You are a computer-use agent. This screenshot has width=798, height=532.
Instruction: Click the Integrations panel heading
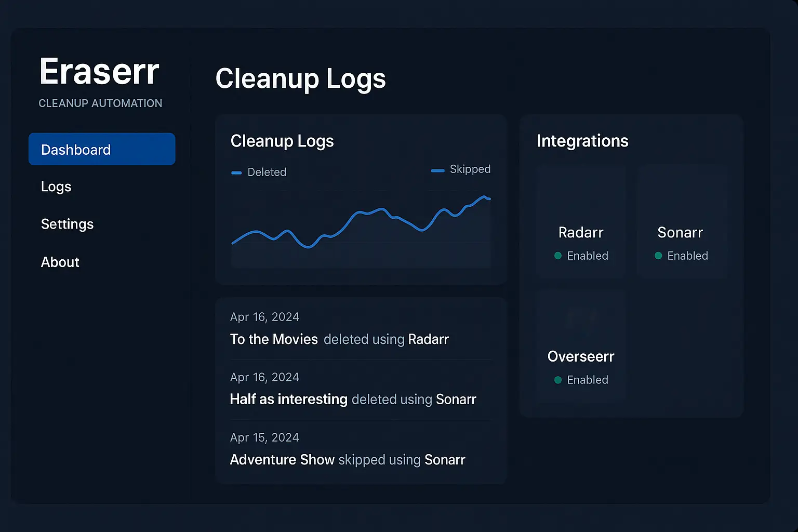coord(582,141)
